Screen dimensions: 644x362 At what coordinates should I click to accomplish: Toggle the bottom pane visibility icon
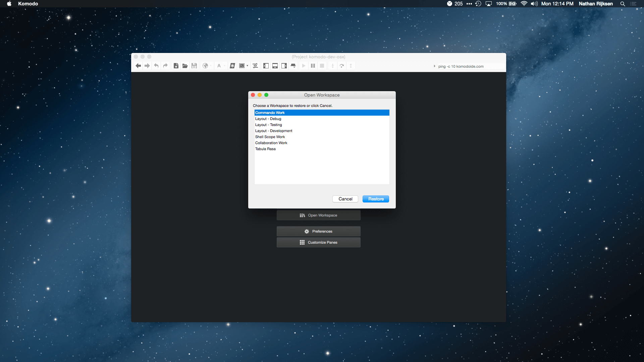275,66
